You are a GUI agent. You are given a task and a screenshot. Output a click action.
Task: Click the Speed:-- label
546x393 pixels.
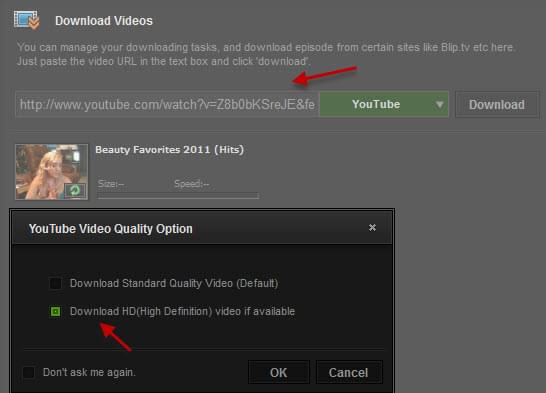click(x=192, y=183)
